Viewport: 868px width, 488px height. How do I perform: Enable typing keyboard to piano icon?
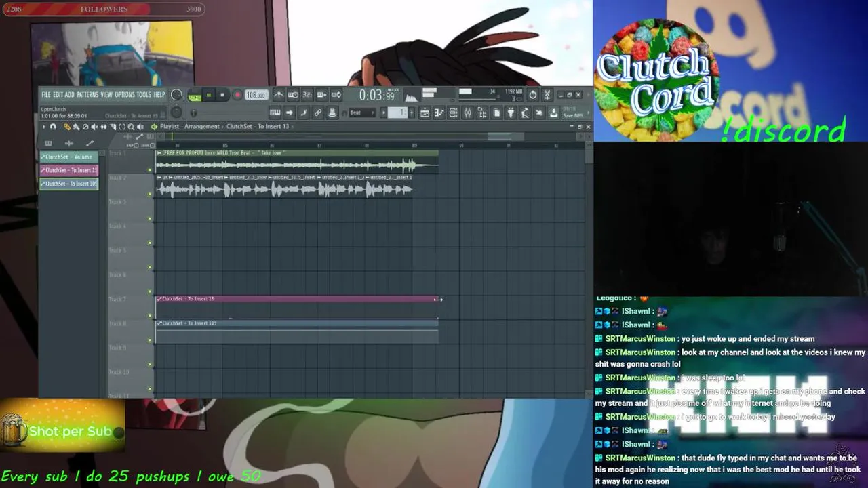[275, 113]
